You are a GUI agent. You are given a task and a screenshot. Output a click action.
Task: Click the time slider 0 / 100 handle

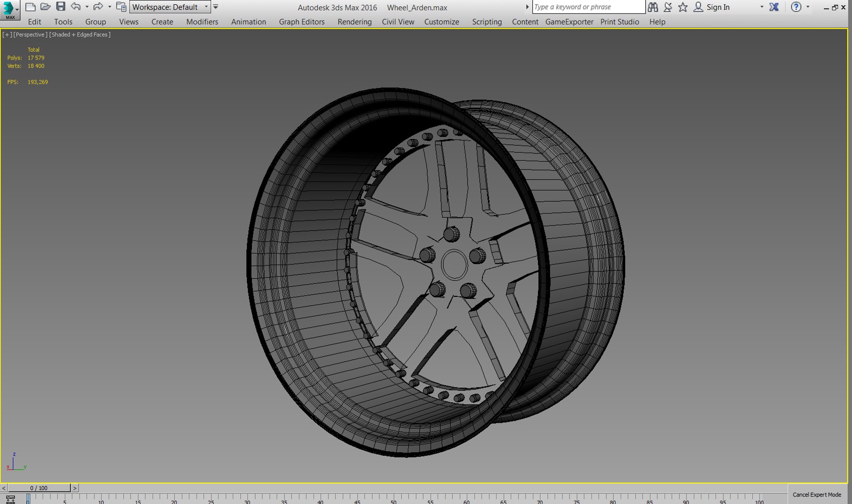click(39, 488)
